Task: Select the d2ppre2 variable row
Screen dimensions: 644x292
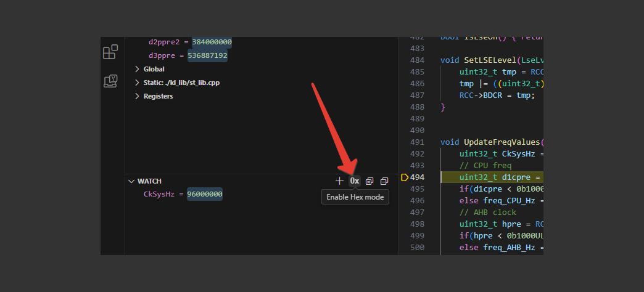Action: [261, 42]
